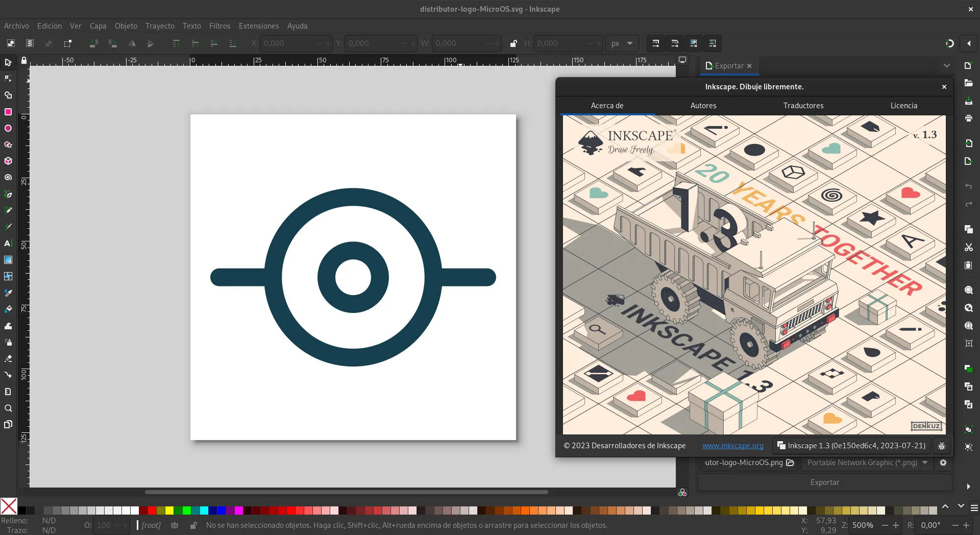This screenshot has width=980, height=535.
Task: Open the docked panels chevron menu
Action: [947, 65]
